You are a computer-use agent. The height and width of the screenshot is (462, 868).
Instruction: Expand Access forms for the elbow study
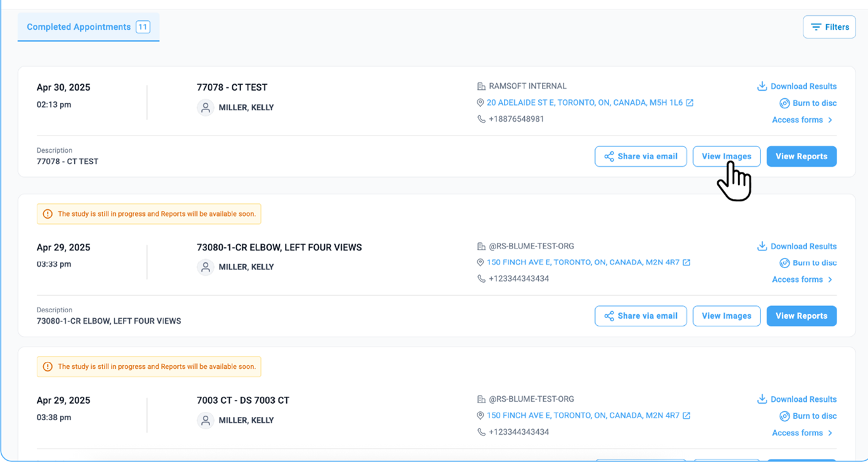pyautogui.click(x=802, y=279)
